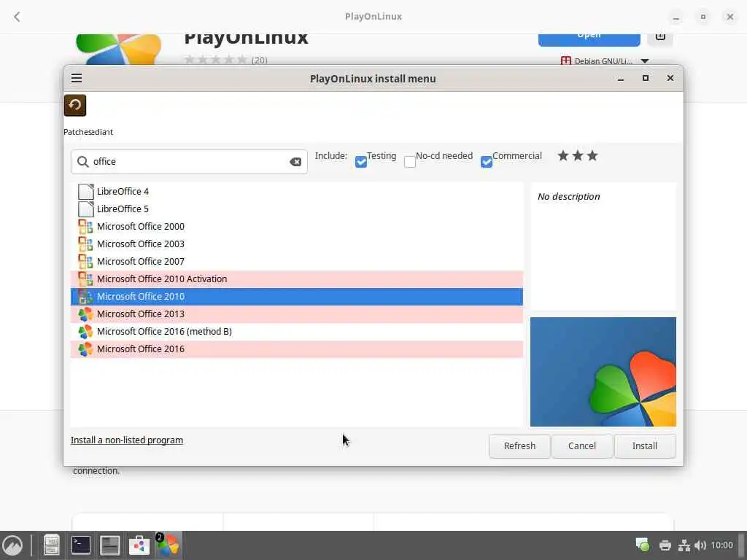Click the LibreOffice 5 file icon
747x560 pixels.
click(x=85, y=209)
